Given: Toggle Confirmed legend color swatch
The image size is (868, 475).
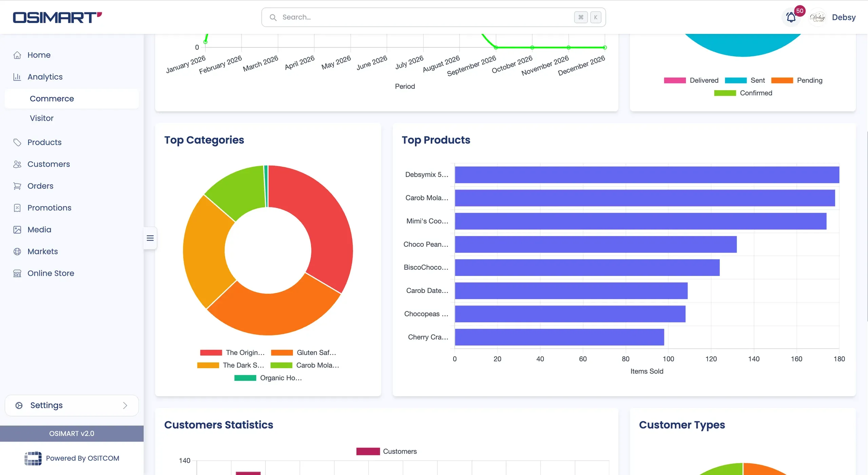Looking at the screenshot, I should click(x=725, y=93).
